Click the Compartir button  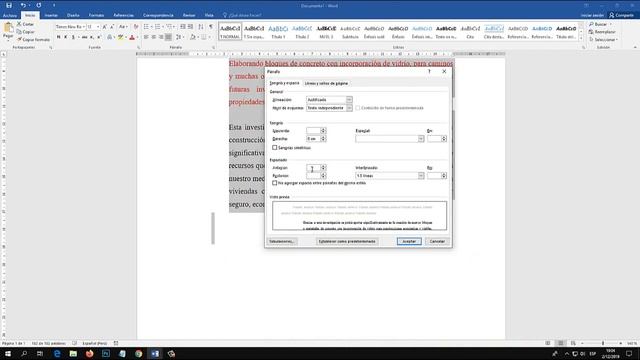tap(621, 15)
